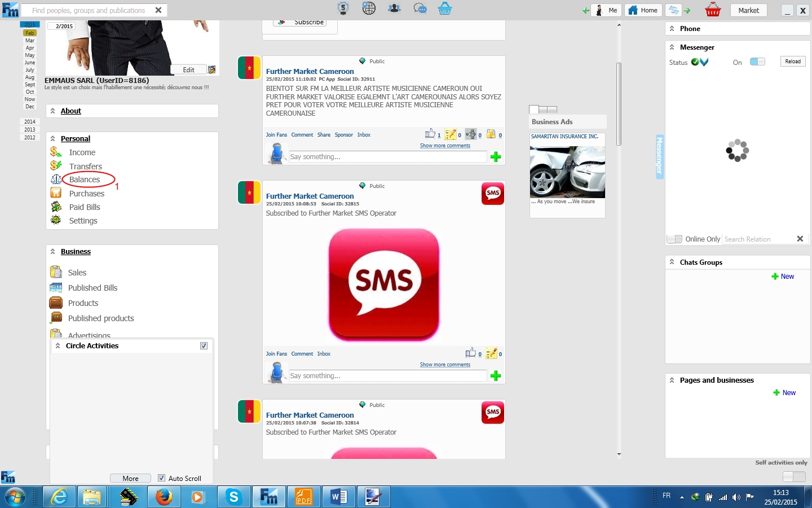Click the Messenger Reload button
This screenshot has height=508, width=812.
[x=793, y=61]
